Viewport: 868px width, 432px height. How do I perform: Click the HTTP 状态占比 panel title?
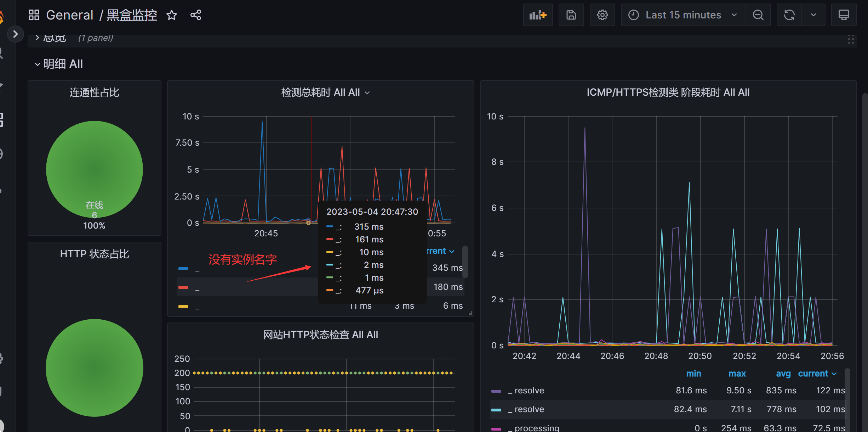[94, 254]
